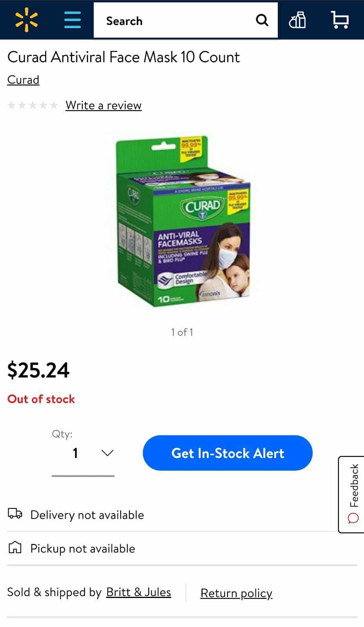The width and height of the screenshot is (364, 627).
Task: Select the star rating row
Action: pyautogui.click(x=33, y=105)
